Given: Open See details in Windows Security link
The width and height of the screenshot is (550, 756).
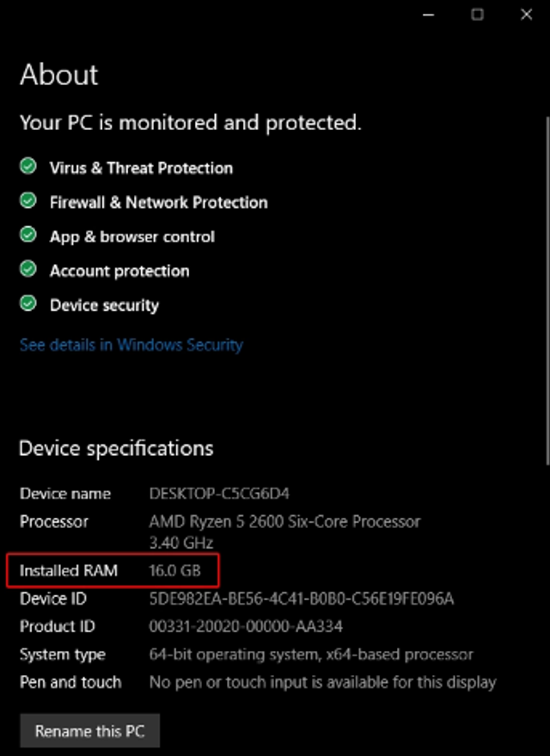Looking at the screenshot, I should pos(131,345).
